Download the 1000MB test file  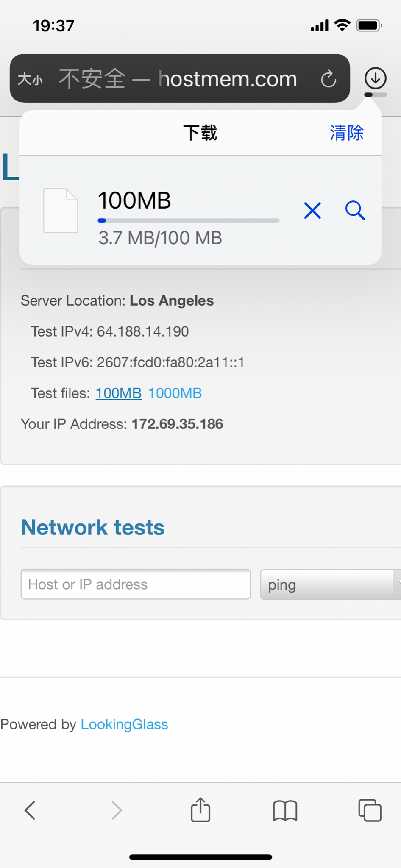click(x=175, y=393)
